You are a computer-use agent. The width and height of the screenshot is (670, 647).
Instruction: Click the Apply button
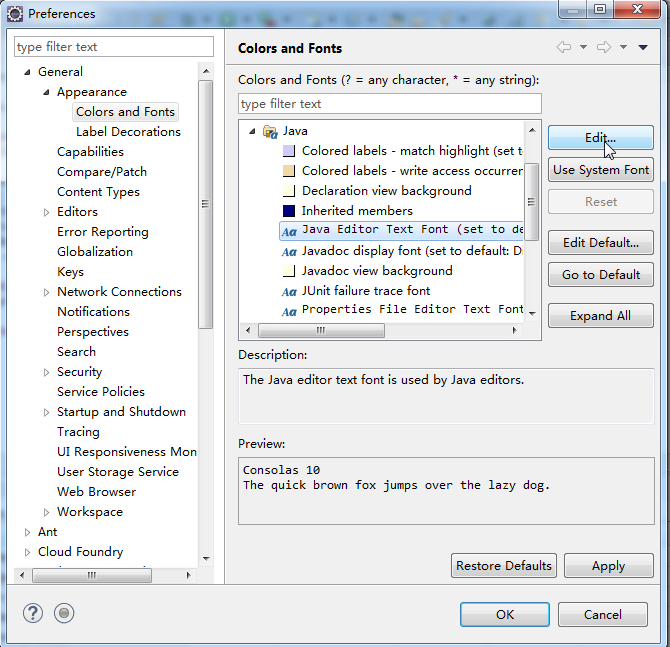[608, 566]
